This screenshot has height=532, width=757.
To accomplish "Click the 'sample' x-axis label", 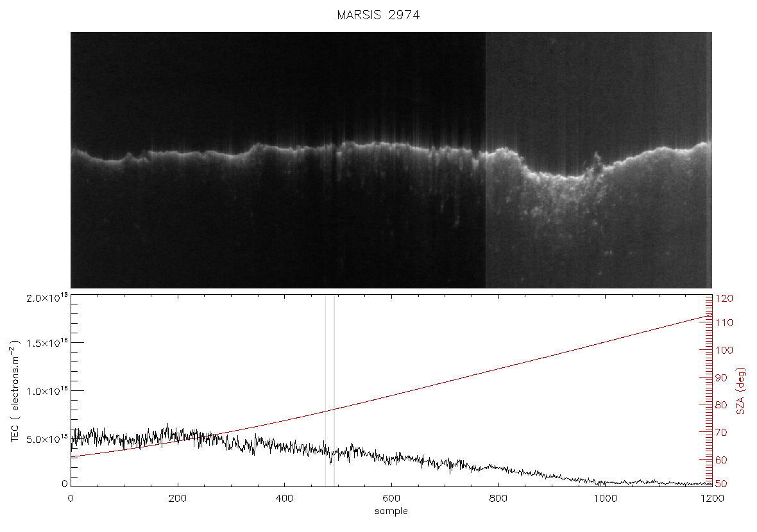I will [x=391, y=511].
